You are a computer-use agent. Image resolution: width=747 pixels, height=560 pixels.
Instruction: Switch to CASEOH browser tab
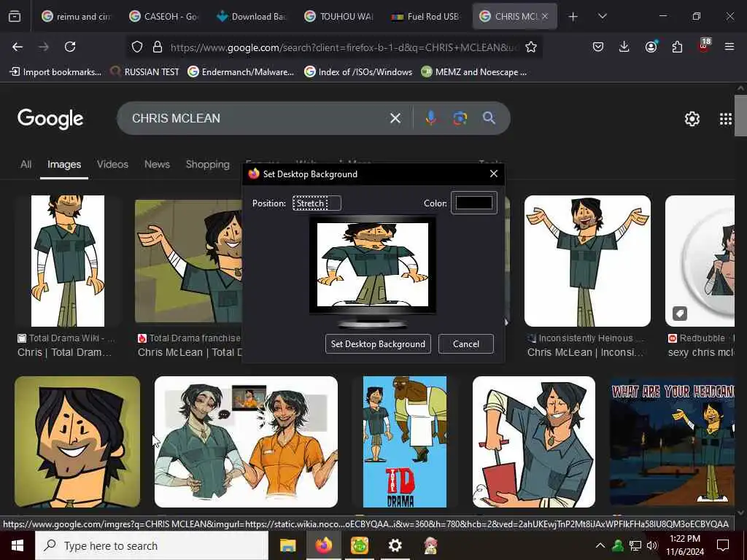(x=164, y=17)
